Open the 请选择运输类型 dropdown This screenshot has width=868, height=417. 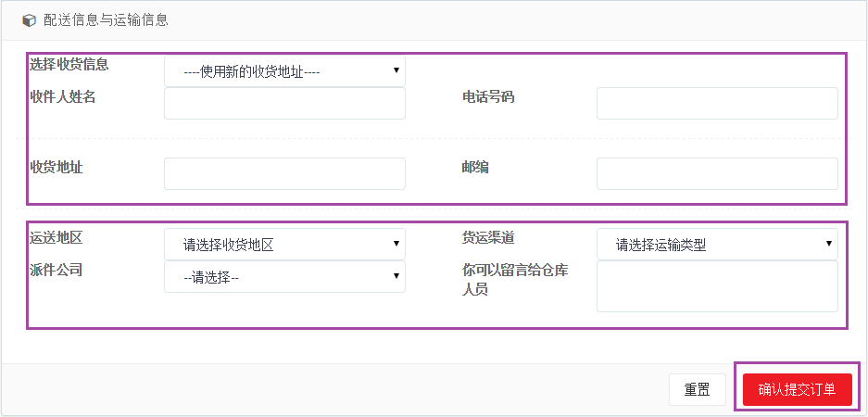(x=717, y=245)
